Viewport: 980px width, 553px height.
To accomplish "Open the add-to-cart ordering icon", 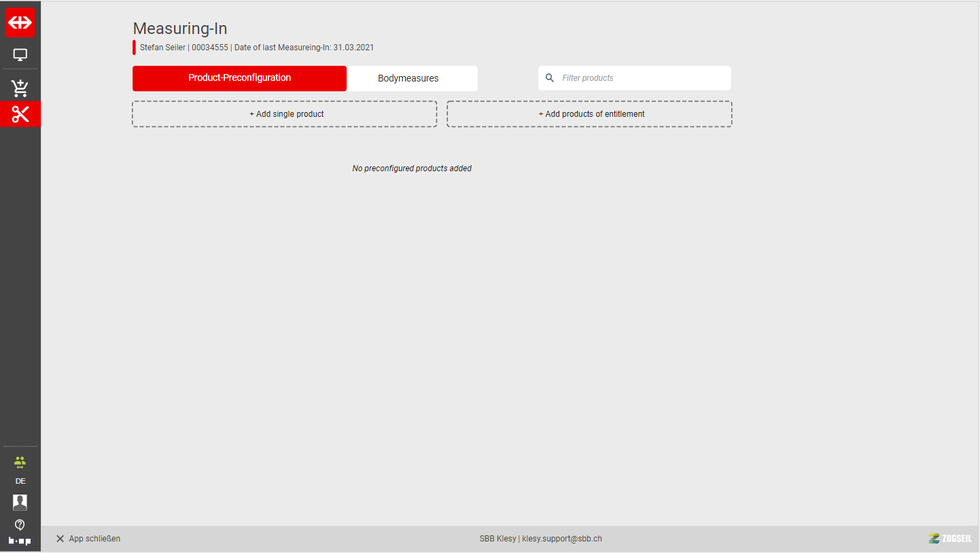I will point(20,88).
